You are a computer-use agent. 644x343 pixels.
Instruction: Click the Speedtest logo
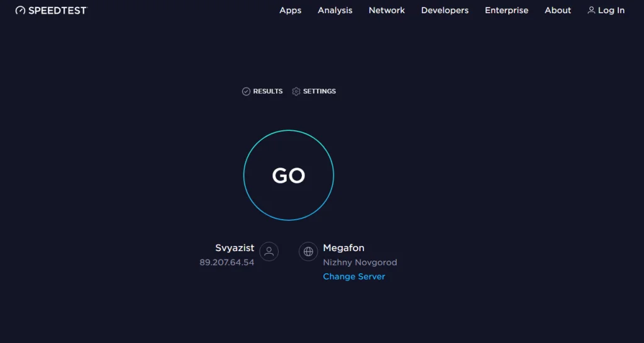pyautogui.click(x=52, y=10)
